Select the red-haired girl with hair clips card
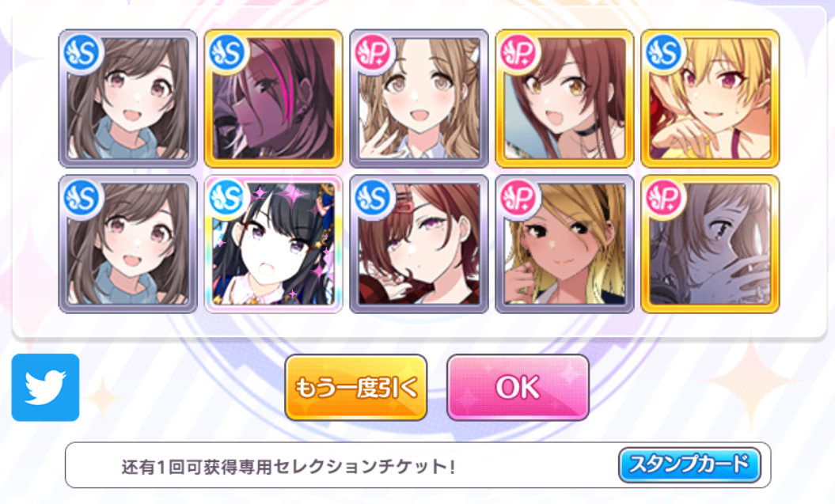This screenshot has width=835, height=504. pos(419,244)
